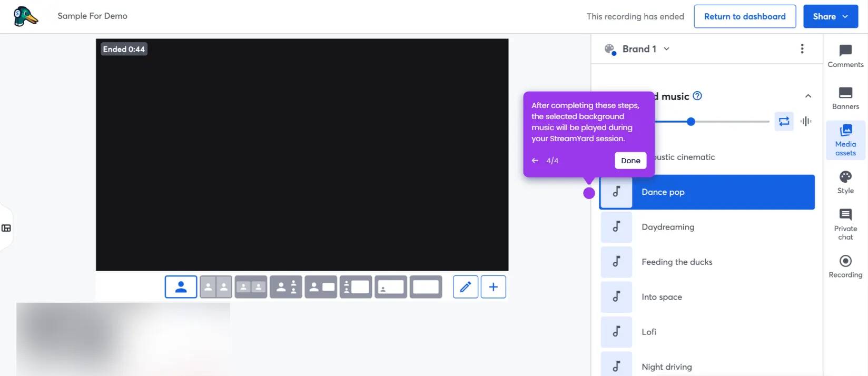Viewport: 868px width, 376px height.
Task: Click the Sample For Demo title
Action: 92,16
